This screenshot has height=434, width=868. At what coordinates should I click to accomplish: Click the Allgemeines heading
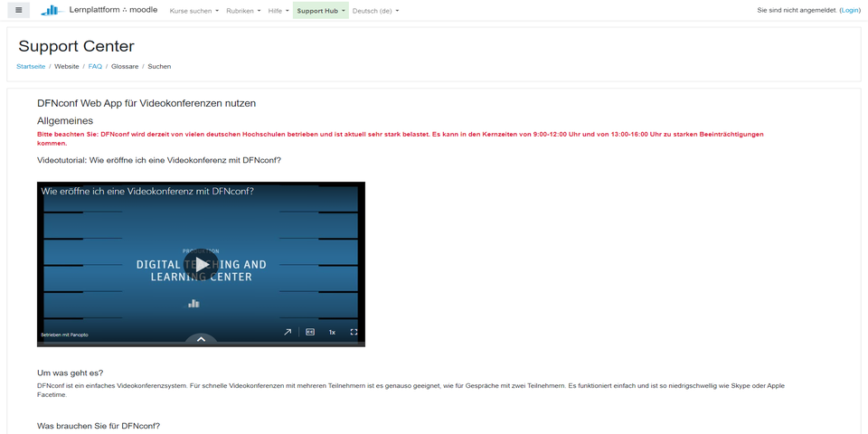coord(65,120)
